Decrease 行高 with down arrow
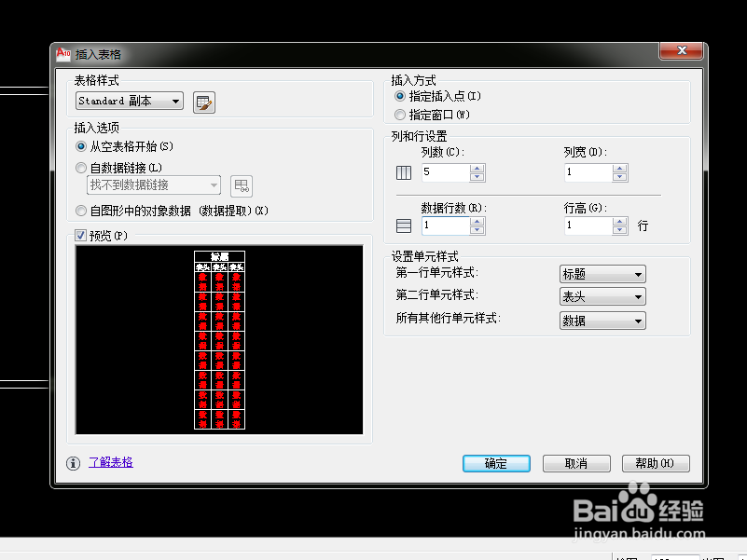The width and height of the screenshot is (747, 560). click(x=619, y=230)
